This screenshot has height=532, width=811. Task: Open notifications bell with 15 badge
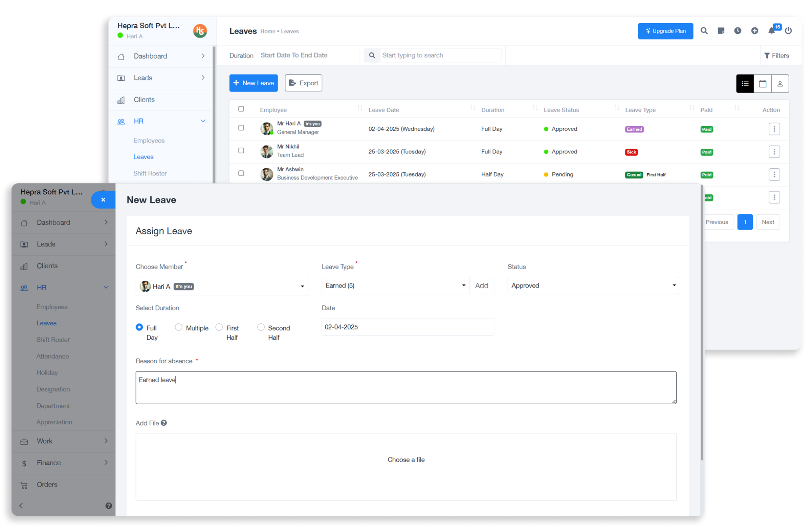pyautogui.click(x=772, y=31)
